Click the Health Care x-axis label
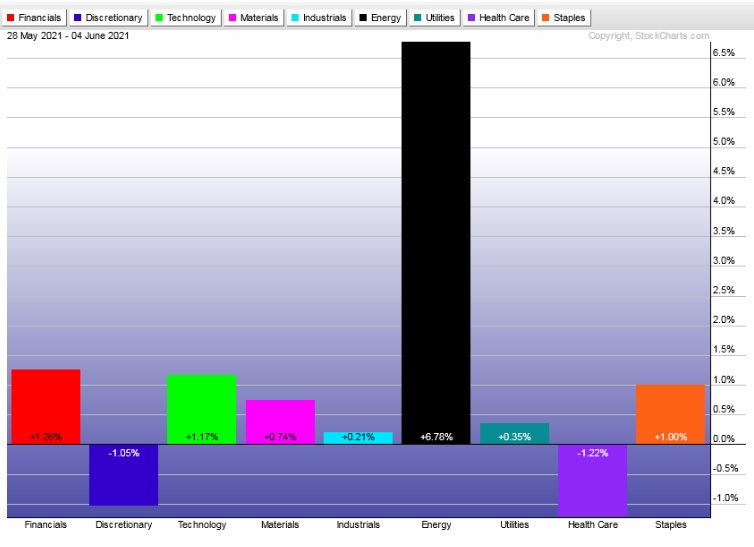This screenshot has height=547, width=754. pyautogui.click(x=592, y=524)
